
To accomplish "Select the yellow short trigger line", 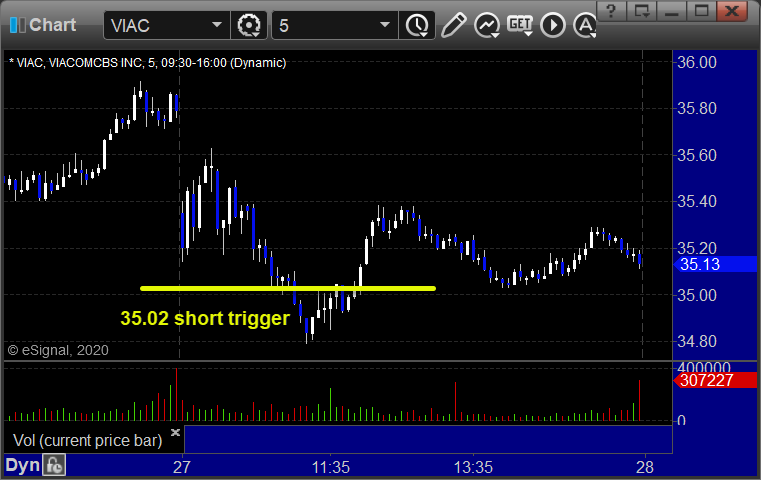I will click(x=288, y=289).
